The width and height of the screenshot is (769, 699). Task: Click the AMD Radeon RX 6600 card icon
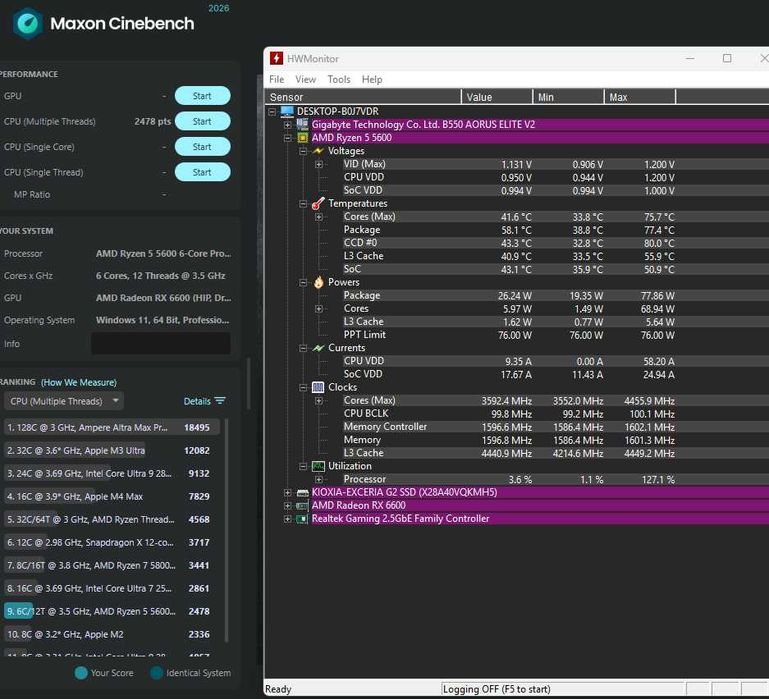[303, 506]
